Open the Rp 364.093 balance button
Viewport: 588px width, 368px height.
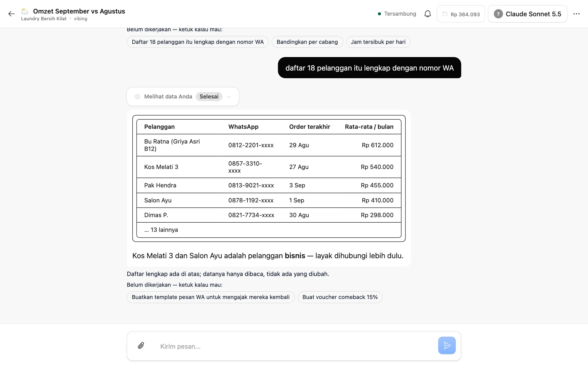461,14
